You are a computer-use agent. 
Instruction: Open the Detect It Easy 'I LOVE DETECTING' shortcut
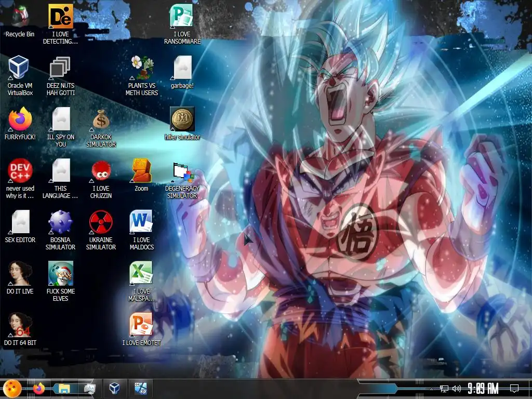[x=60, y=16]
